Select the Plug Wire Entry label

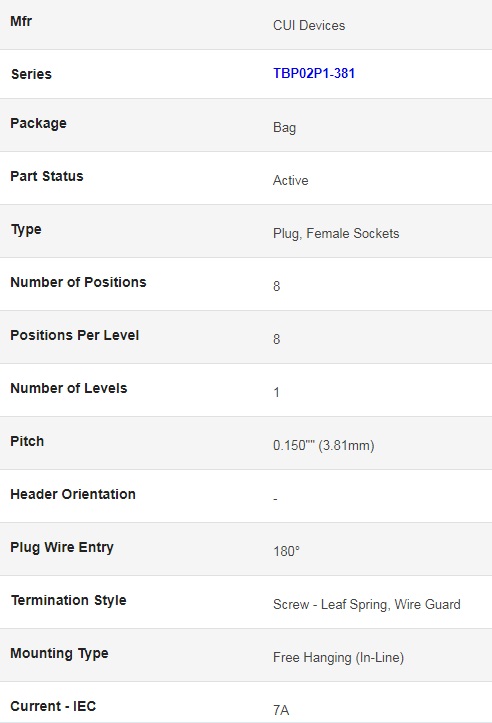(62, 547)
